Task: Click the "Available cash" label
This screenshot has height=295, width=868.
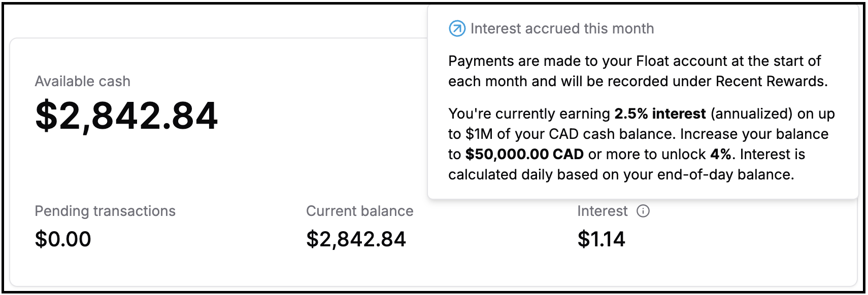Action: 82,81
